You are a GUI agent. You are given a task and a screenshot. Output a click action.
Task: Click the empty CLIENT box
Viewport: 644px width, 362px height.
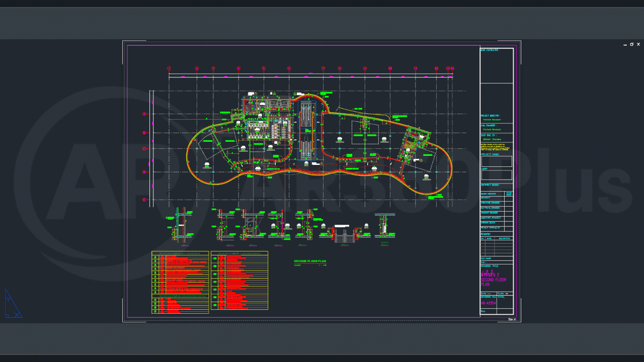point(497,175)
